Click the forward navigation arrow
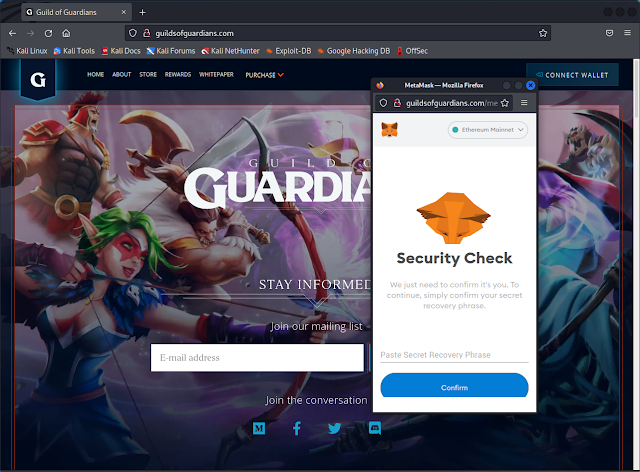This screenshot has height=472, width=640. point(30,33)
